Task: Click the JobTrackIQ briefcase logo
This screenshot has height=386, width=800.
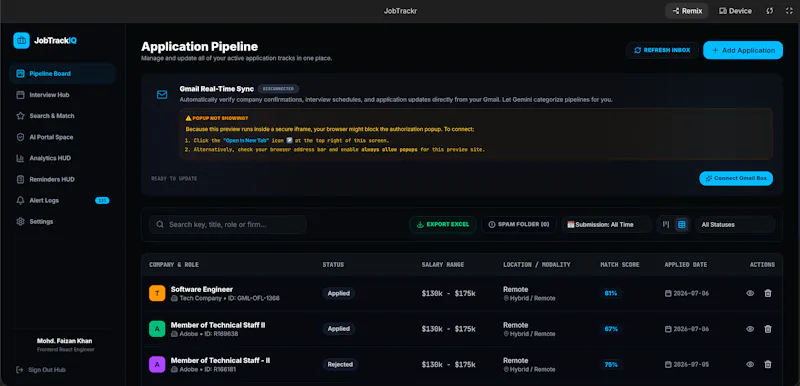Action: pyautogui.click(x=21, y=40)
